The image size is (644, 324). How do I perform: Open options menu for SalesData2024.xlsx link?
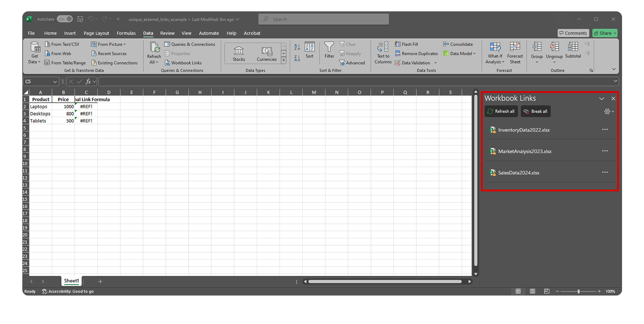click(605, 173)
